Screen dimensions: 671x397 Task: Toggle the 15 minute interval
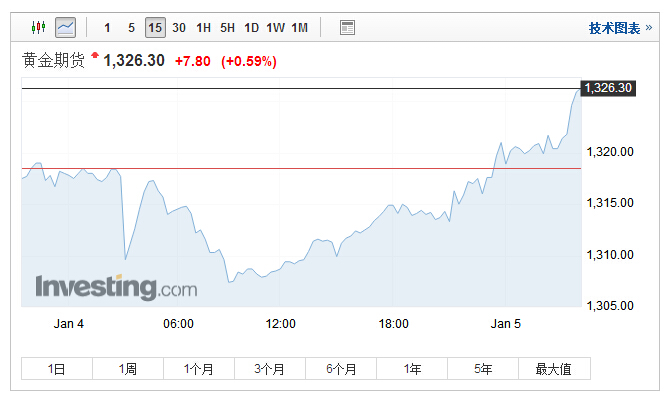tap(155, 28)
